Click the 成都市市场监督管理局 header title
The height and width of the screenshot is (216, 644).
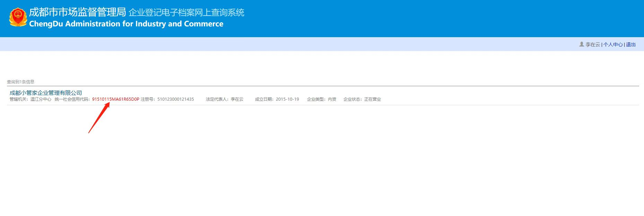coord(77,12)
